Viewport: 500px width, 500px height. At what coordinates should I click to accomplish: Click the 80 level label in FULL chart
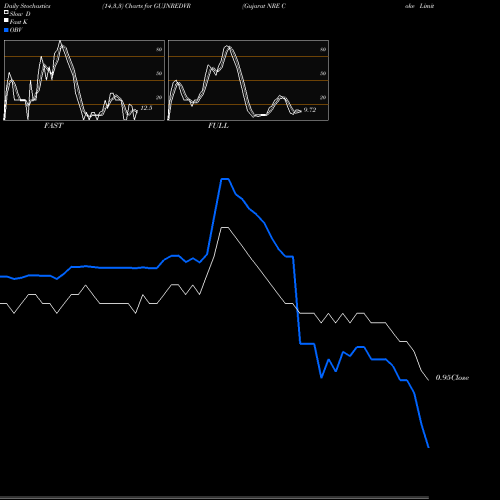[x=323, y=49]
